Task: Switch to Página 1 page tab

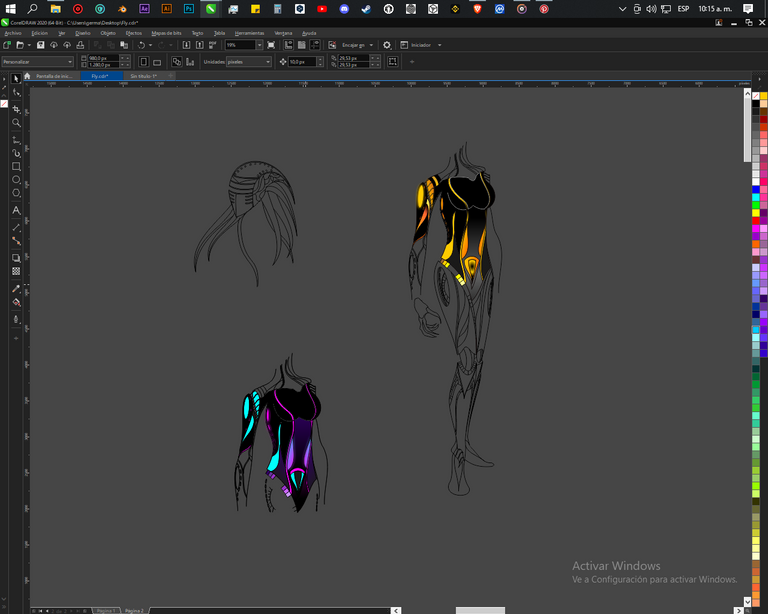Action: coord(106,611)
